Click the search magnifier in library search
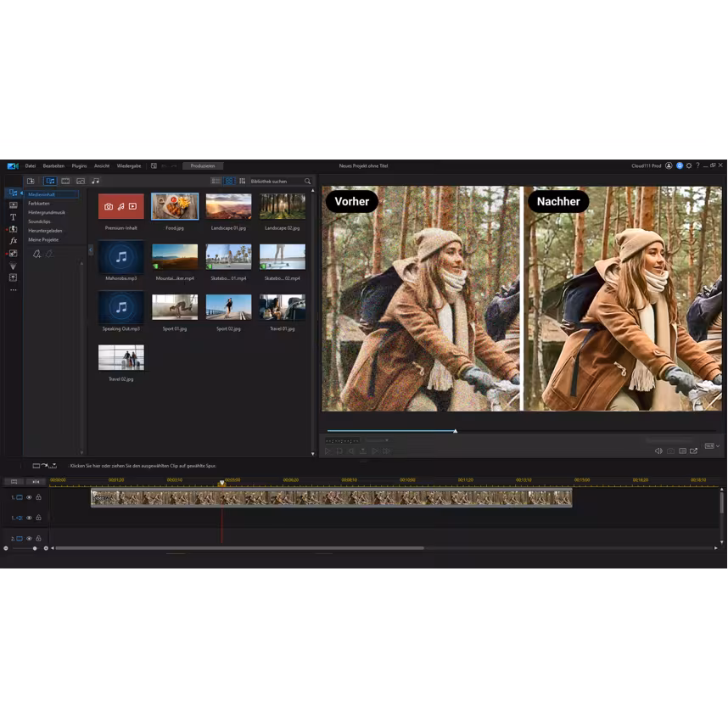Screen dimensions: 728x728 [x=307, y=181]
